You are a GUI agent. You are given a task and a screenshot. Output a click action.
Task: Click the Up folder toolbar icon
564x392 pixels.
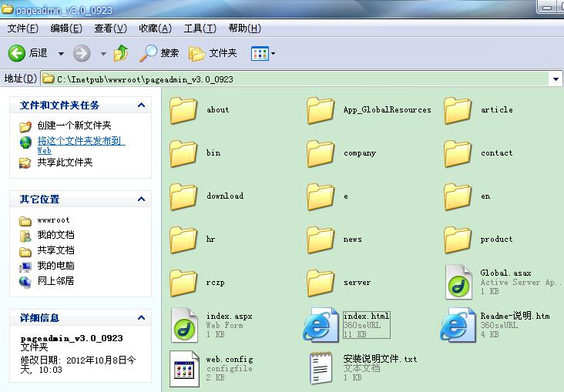(x=121, y=53)
